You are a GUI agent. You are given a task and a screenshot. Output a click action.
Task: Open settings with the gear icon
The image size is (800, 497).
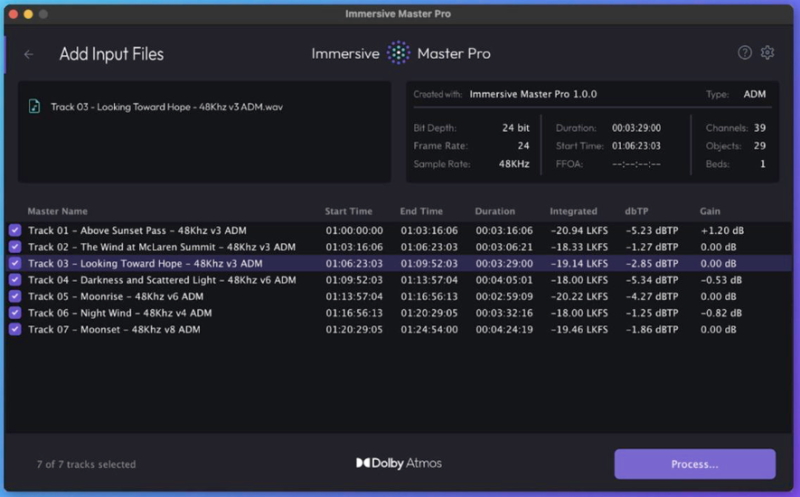767,53
